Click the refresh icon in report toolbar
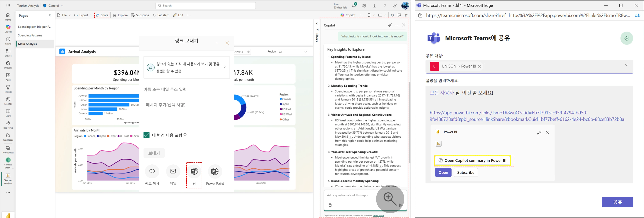Image resolution: width=644 pixels, height=218 pixels. 392,15
